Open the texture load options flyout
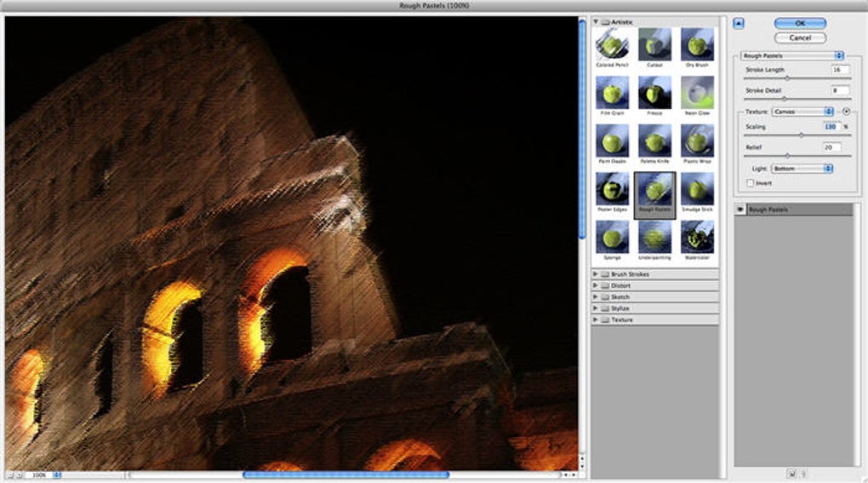This screenshot has height=483, width=868. [846, 112]
